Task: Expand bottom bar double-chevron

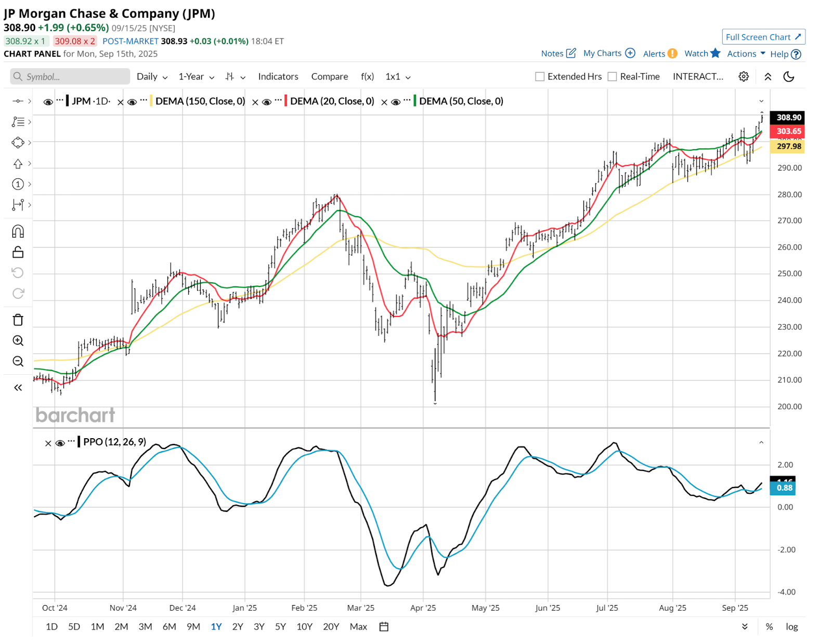Action: click(x=745, y=626)
